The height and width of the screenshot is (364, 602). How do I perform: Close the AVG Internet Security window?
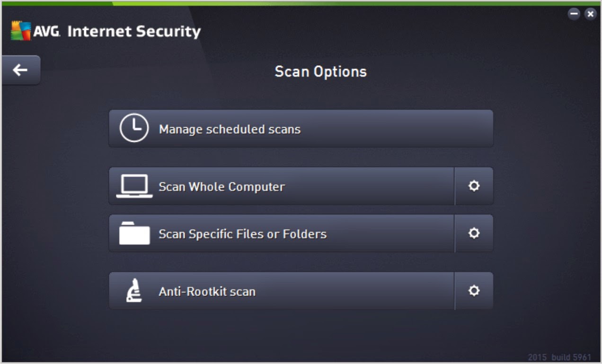coord(590,14)
